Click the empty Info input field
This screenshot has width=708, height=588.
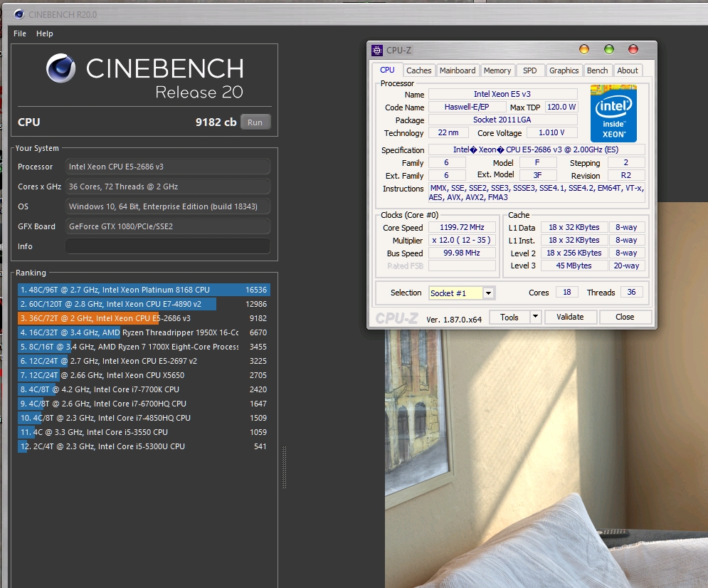click(167, 246)
